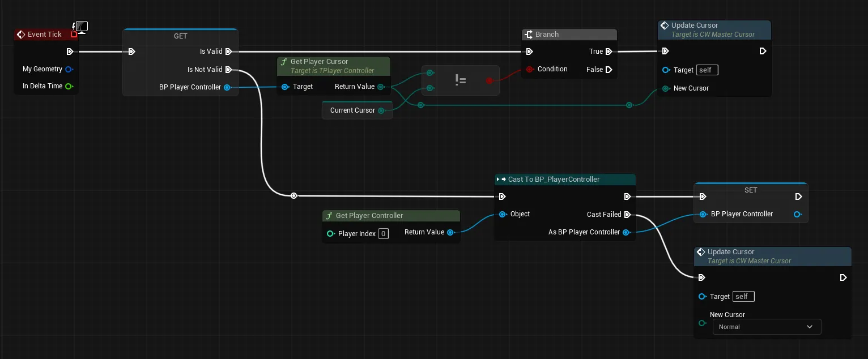Click the In Delta Time green pin
Viewport: 868px width, 359px height.
click(69, 86)
